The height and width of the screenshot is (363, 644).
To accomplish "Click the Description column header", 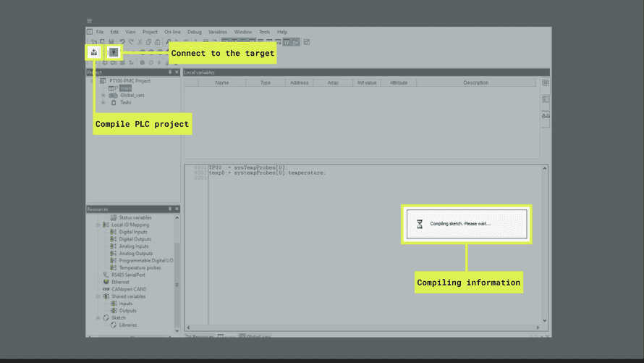I will click(475, 83).
